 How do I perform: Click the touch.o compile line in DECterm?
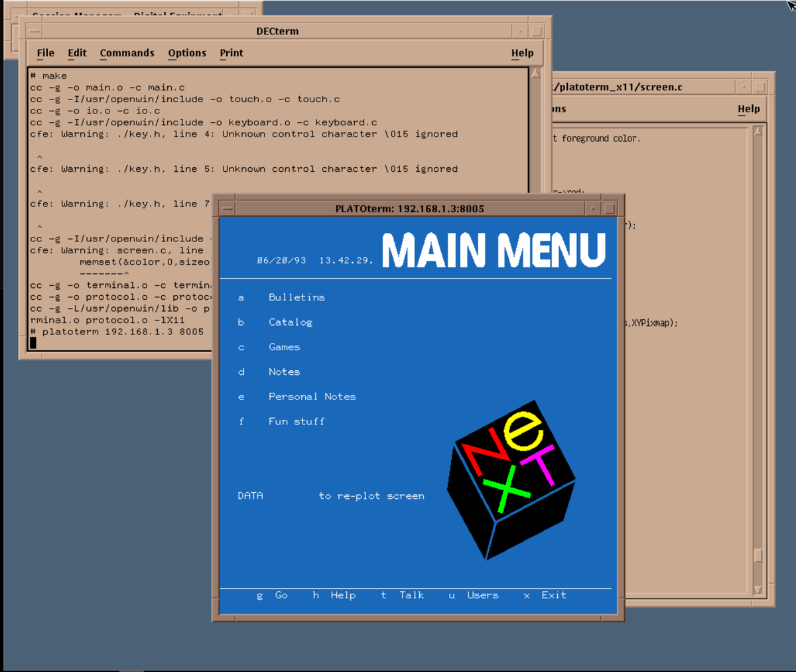[x=185, y=99]
